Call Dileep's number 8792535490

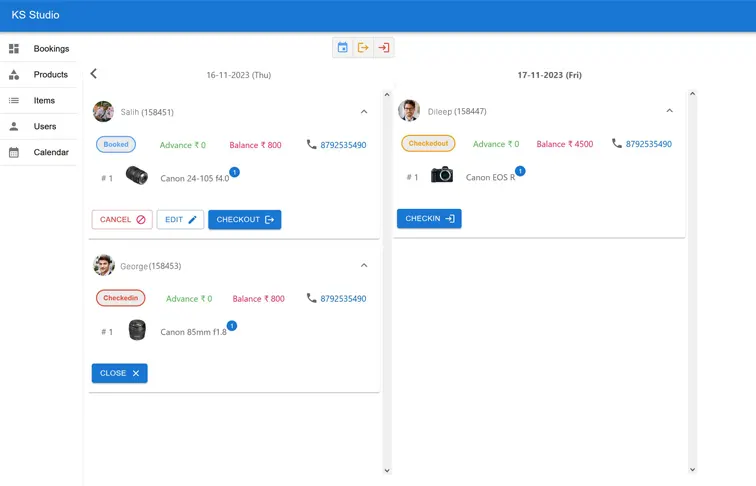648,144
